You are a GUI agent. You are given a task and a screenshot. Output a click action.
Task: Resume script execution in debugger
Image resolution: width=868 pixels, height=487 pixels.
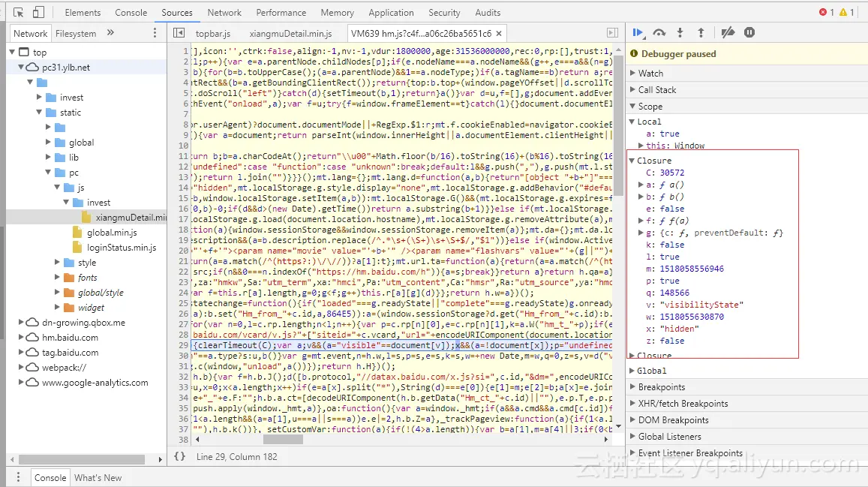coord(638,33)
